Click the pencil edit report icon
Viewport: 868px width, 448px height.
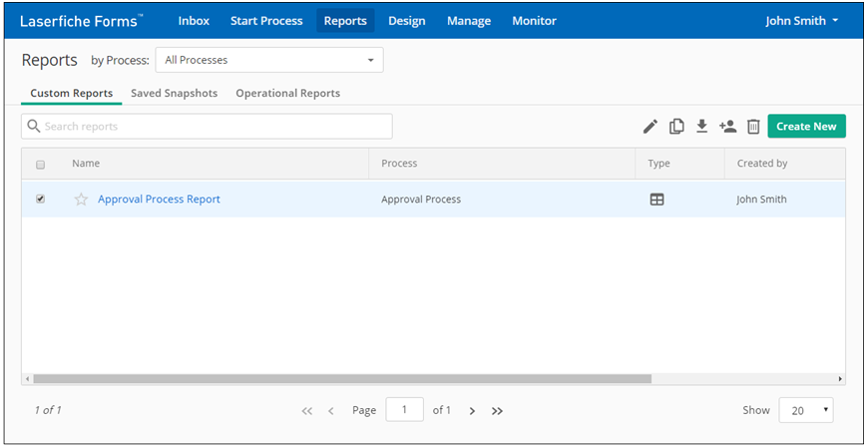[651, 127]
